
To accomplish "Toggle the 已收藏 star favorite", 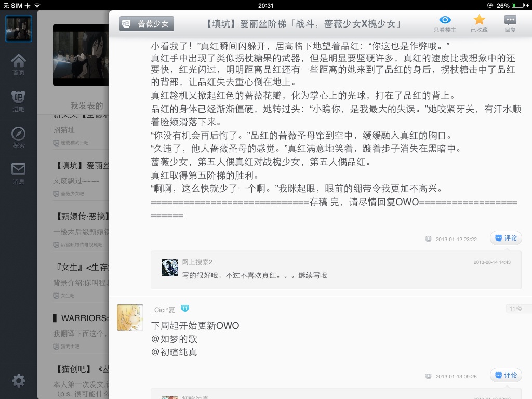I will point(479,24).
